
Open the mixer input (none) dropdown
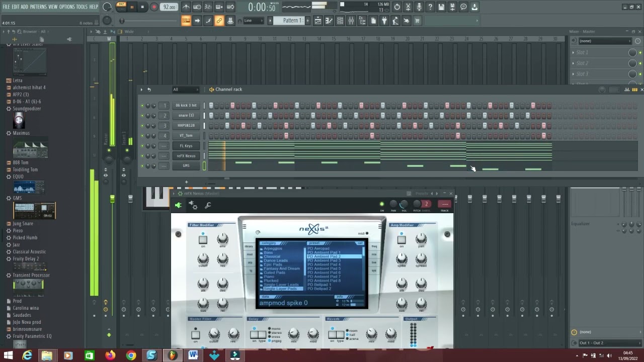click(604, 41)
